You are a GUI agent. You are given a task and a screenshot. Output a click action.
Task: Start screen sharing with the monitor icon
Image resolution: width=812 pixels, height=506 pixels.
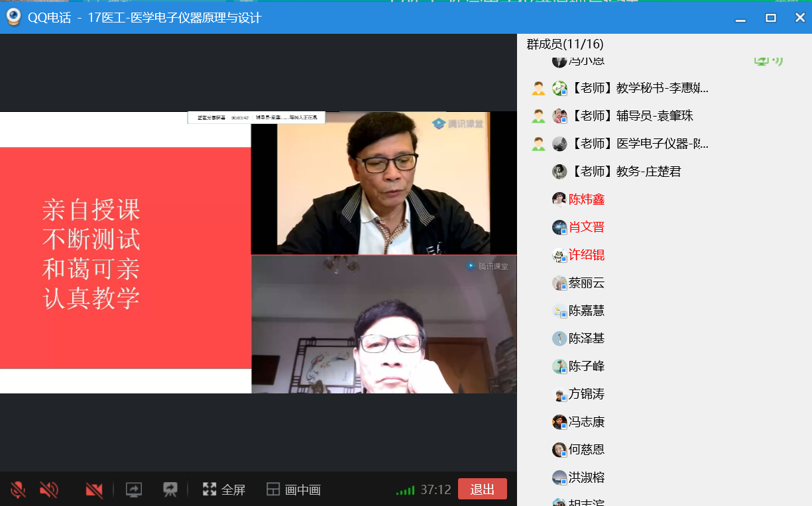point(134,490)
